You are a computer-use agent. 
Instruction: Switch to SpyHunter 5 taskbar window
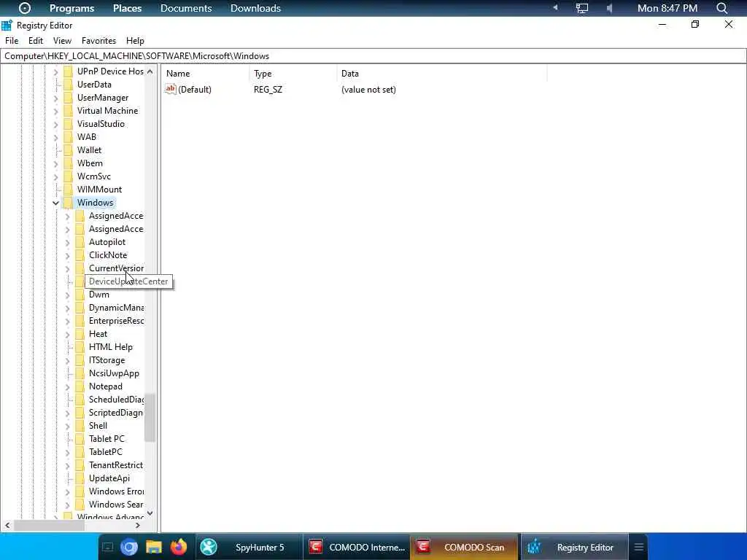[x=249, y=548]
